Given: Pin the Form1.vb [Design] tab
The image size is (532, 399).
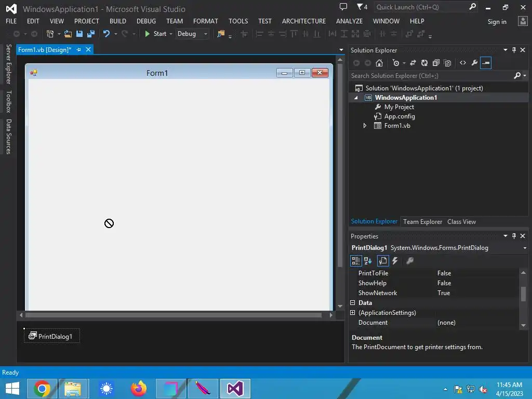Looking at the screenshot, I should point(79,49).
